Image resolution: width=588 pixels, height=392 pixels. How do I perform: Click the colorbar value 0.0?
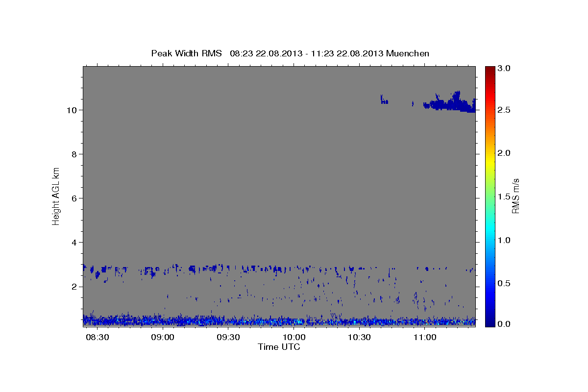[505, 324]
